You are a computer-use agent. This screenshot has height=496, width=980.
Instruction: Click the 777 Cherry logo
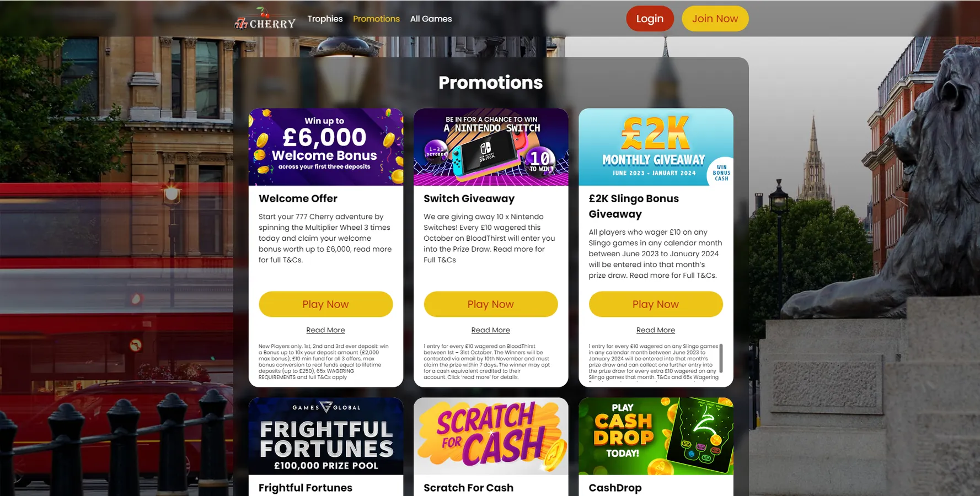pyautogui.click(x=265, y=19)
